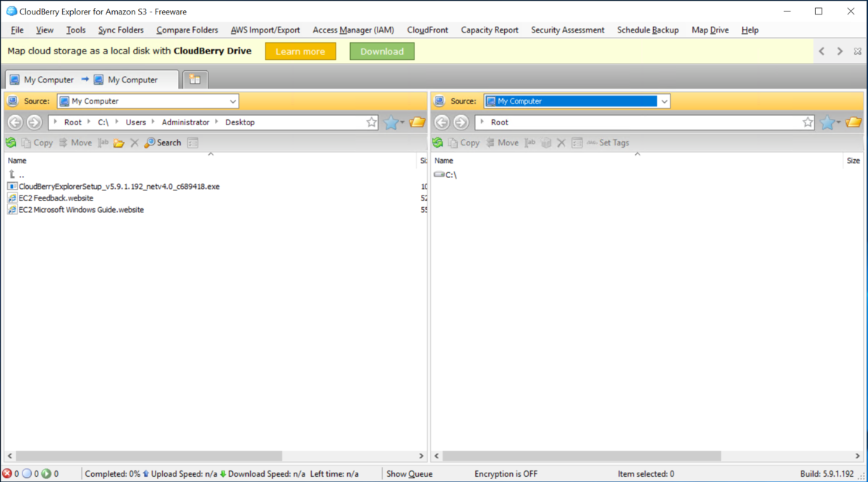Click the new tab icon
The width and height of the screenshot is (868, 482).
point(195,80)
